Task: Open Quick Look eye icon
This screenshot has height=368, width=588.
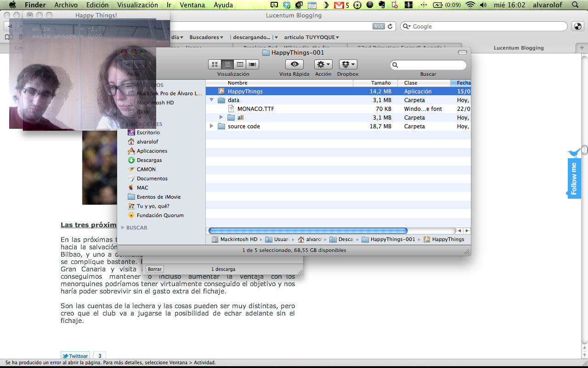Action: [x=294, y=64]
